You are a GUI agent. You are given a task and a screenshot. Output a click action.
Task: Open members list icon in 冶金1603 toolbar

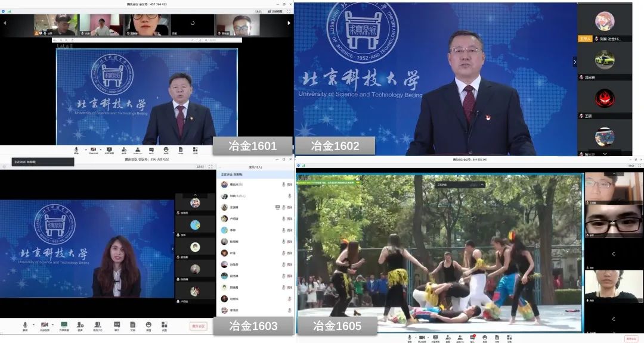(x=97, y=325)
